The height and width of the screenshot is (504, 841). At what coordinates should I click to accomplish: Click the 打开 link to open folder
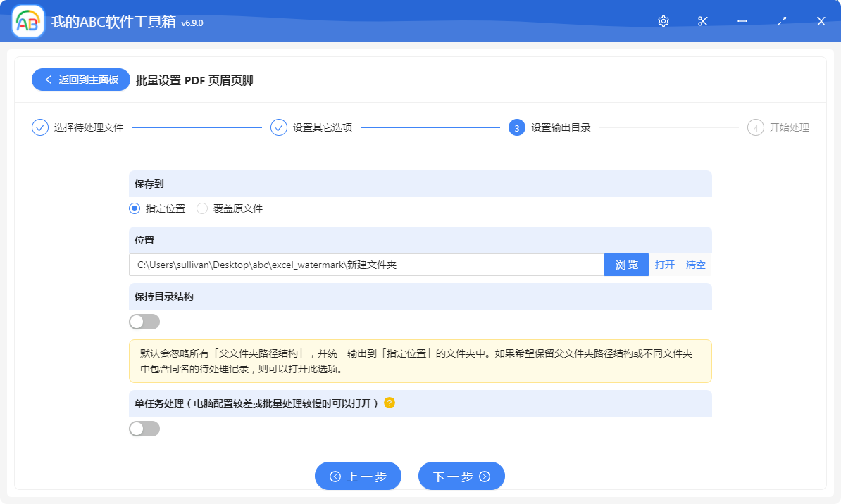665,264
